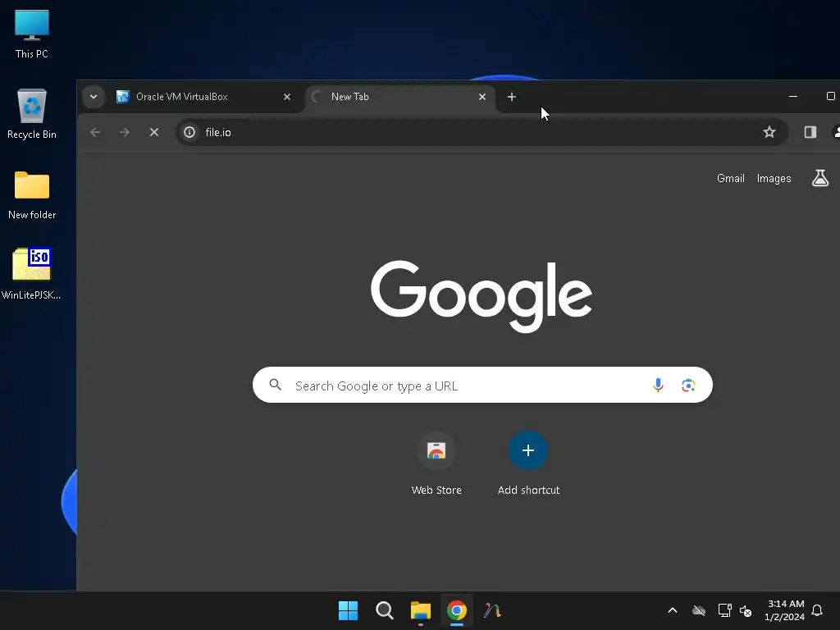Screen dimensions: 840x630
Task: Go back with the back arrow
Action: pyautogui.click(x=95, y=132)
